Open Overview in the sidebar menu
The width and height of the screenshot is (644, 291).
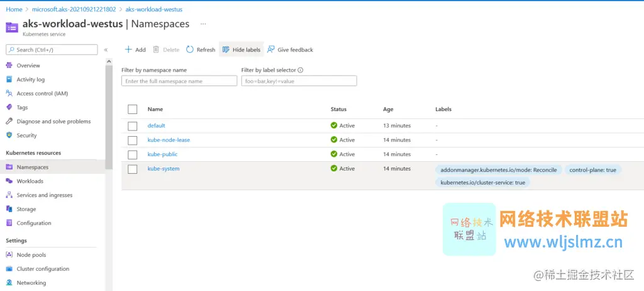coord(28,66)
